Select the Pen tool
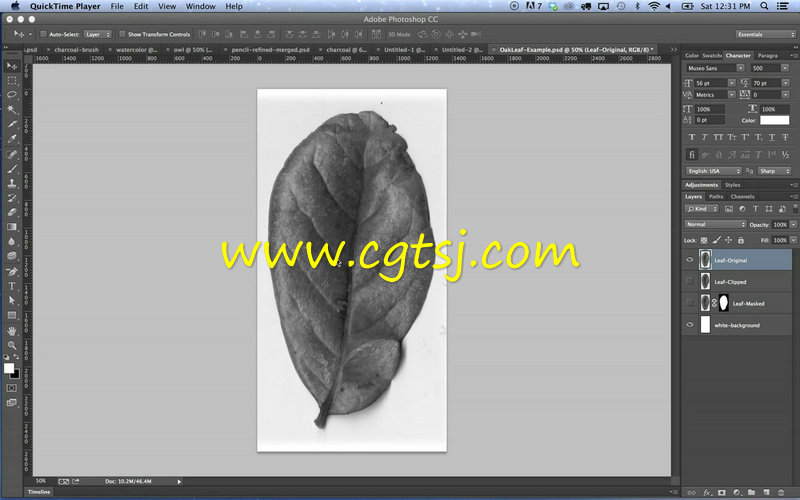Viewport: 800px width, 500px height. pyautogui.click(x=12, y=271)
